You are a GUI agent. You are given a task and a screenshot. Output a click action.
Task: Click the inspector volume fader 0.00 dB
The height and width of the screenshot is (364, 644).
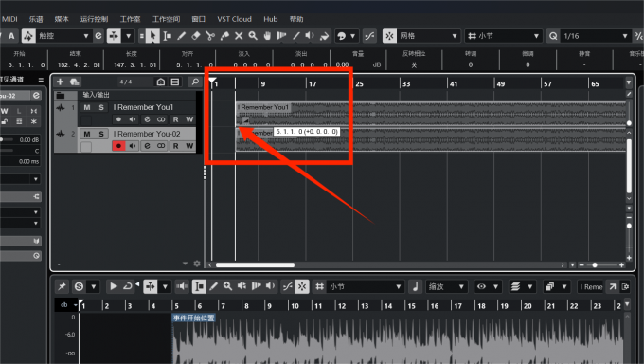pos(20,140)
